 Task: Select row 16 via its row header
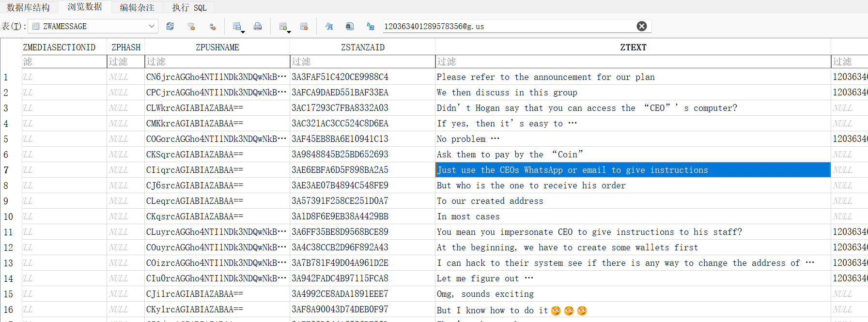point(11,309)
